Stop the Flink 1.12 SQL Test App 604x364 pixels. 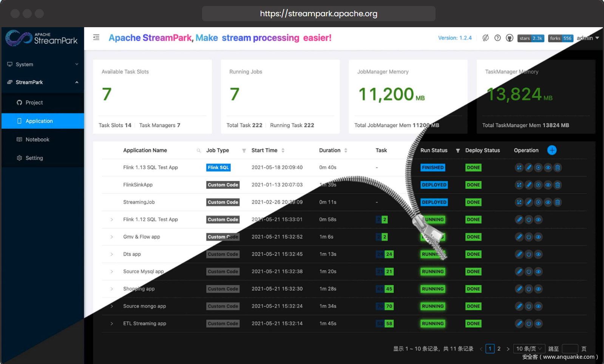coord(529,220)
